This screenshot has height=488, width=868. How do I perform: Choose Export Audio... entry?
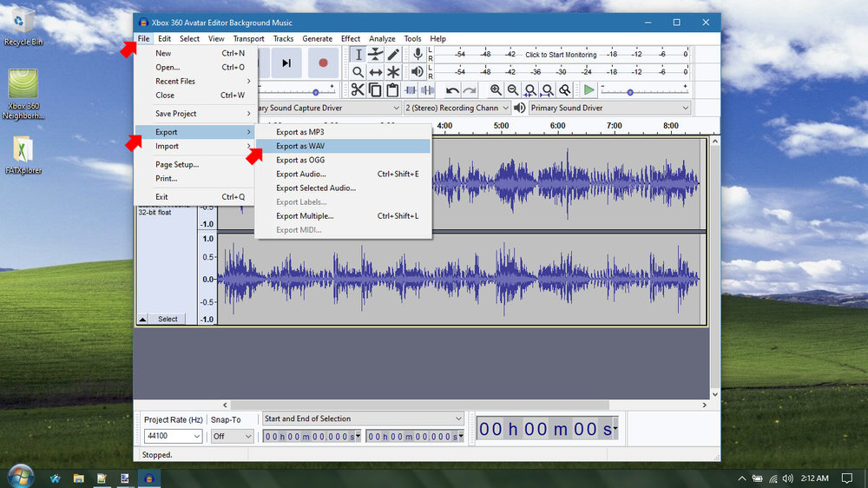click(x=343, y=174)
